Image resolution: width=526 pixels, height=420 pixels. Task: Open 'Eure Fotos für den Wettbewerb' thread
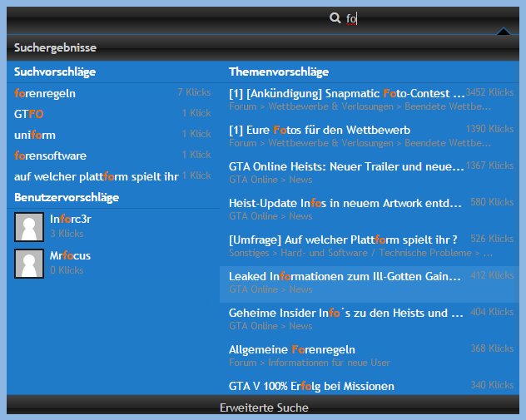pos(320,131)
